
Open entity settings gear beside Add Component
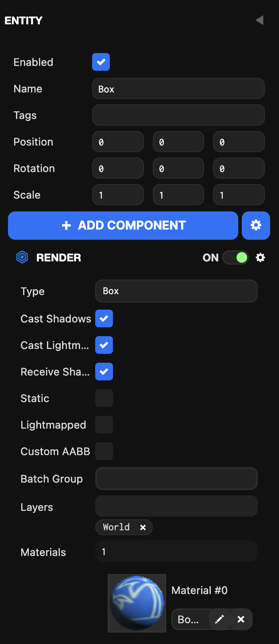click(256, 226)
